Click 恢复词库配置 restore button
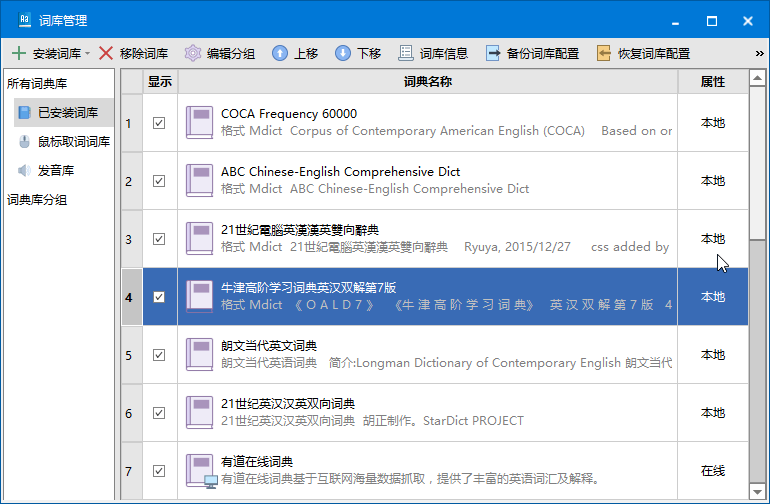 coord(604,53)
